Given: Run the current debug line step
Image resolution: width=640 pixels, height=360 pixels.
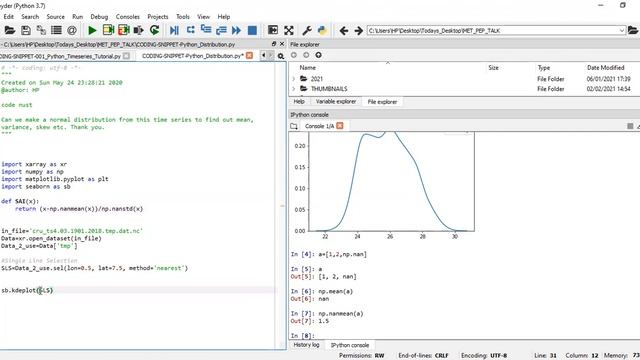Looking at the screenshot, I should click(x=191, y=30).
